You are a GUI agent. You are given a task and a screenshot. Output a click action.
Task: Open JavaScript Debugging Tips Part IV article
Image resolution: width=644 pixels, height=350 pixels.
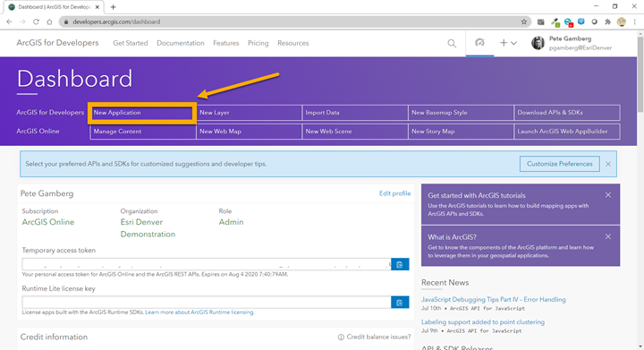(493, 300)
